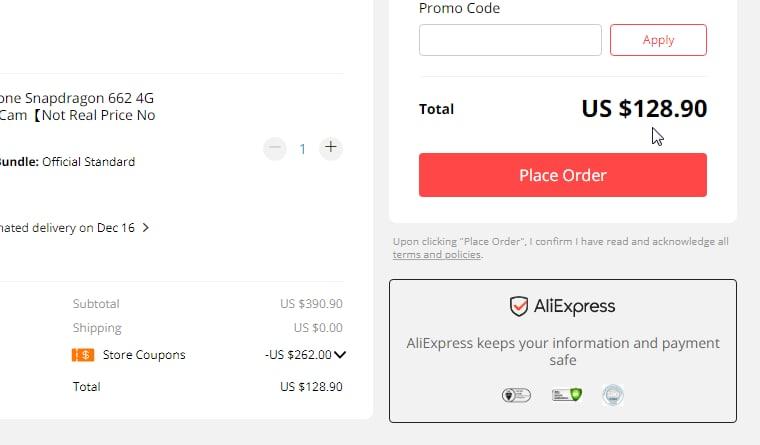This screenshot has height=445, width=760.
Task: Click the black oval security badge
Action: [516, 395]
